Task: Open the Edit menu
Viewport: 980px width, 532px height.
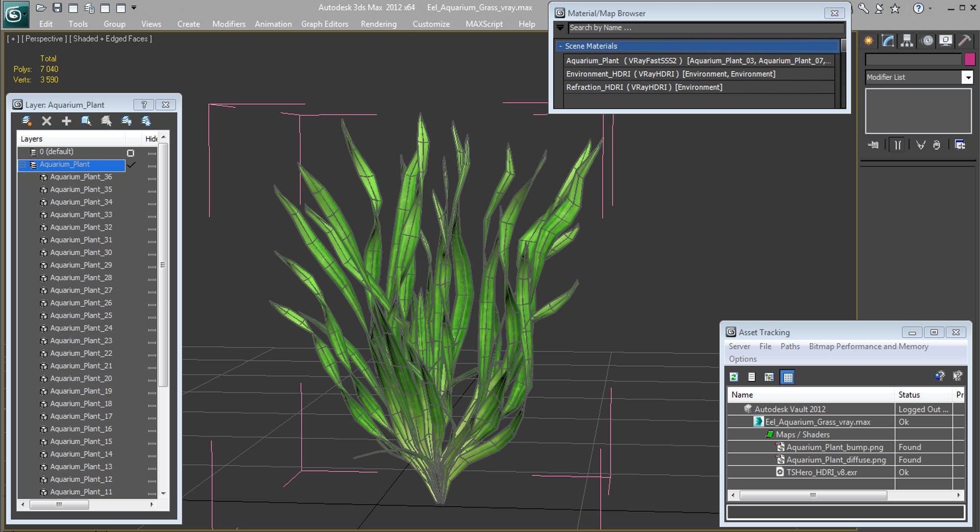Action: [x=46, y=24]
